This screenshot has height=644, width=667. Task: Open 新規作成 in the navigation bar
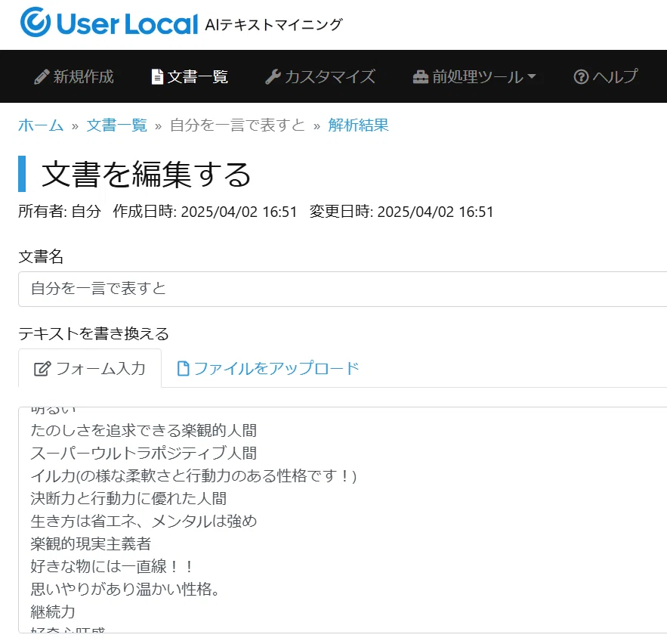coord(74,77)
